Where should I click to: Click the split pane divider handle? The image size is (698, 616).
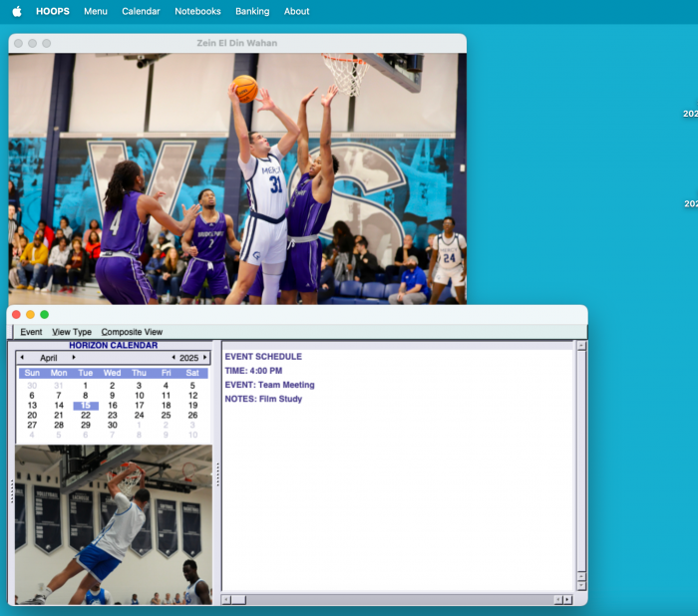(217, 475)
